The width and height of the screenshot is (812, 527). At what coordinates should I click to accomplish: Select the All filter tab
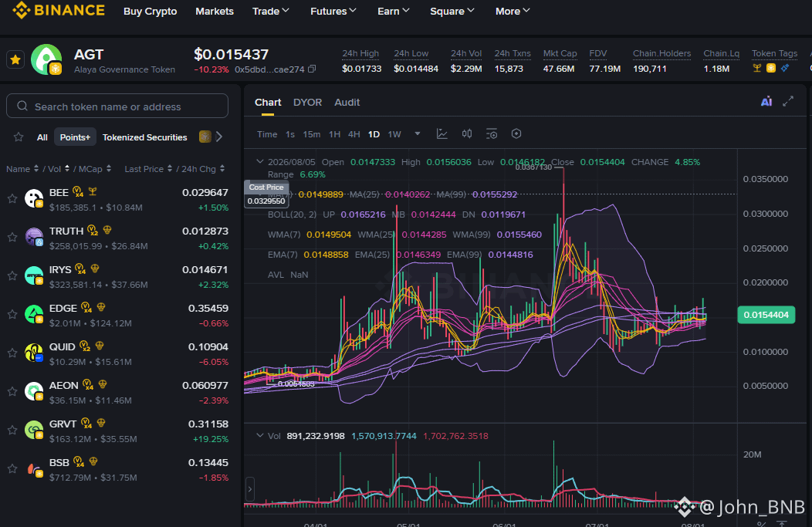pos(42,137)
